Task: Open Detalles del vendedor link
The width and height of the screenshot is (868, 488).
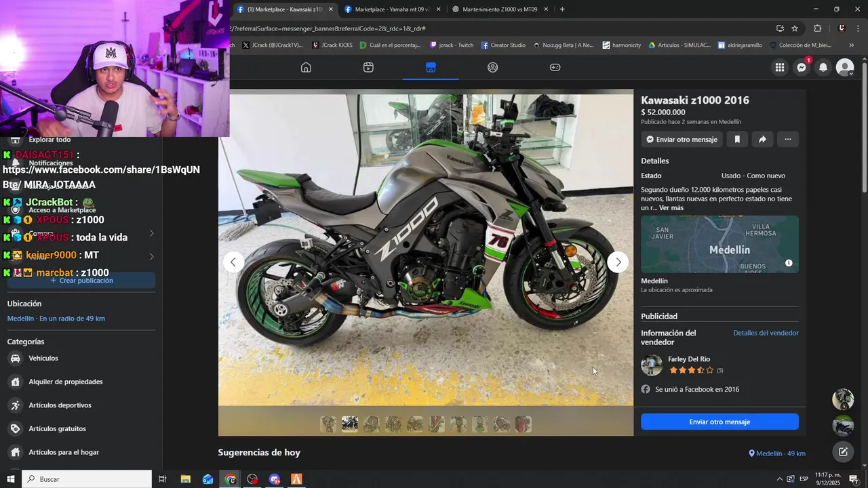Action: click(x=766, y=333)
